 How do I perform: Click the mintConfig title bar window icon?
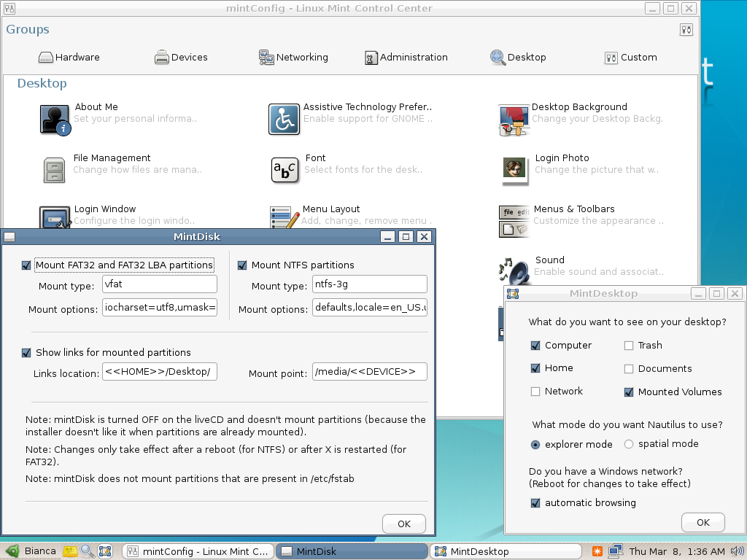[9, 8]
